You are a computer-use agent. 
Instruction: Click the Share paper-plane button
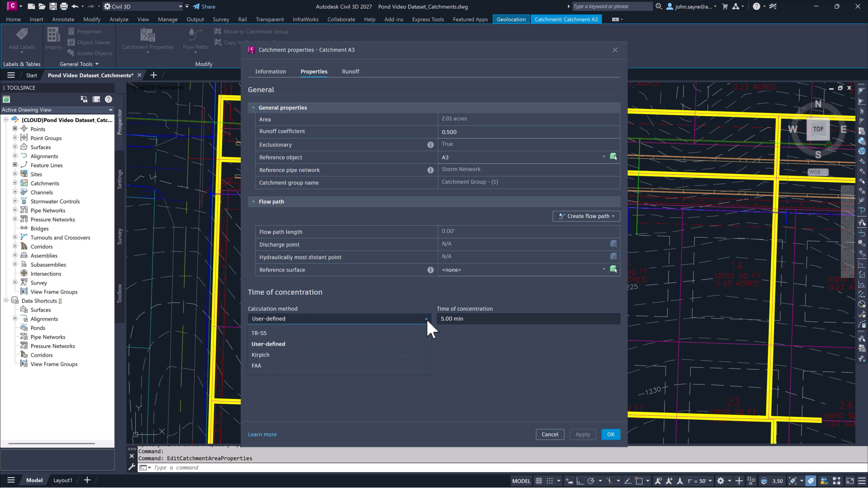click(204, 6)
